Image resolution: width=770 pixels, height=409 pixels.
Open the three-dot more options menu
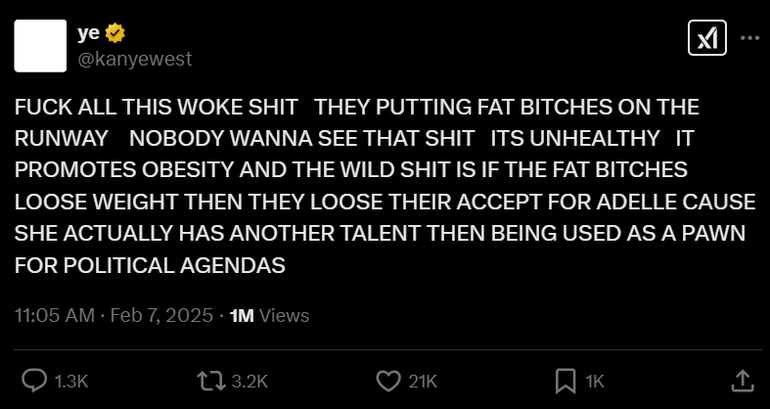click(750, 38)
